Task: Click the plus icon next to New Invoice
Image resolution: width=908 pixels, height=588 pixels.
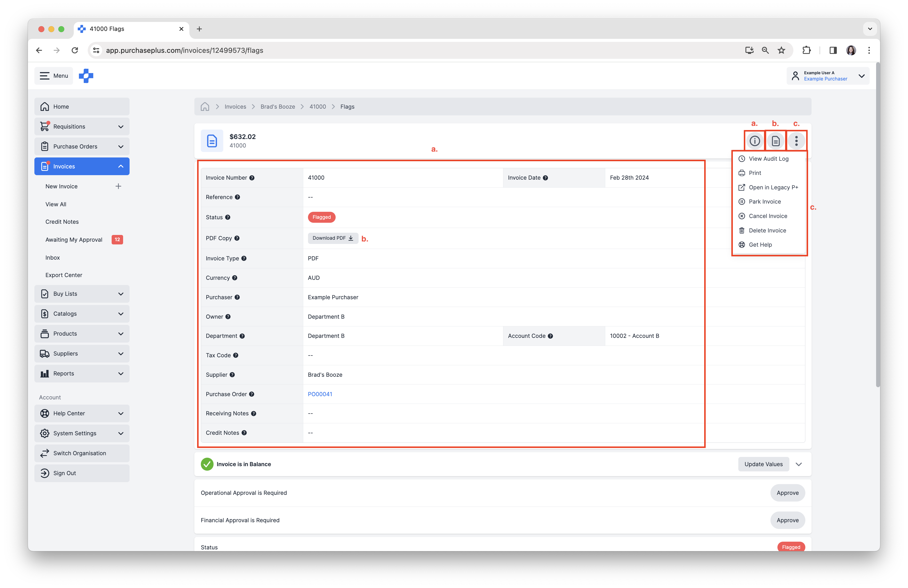Action: [x=118, y=186]
